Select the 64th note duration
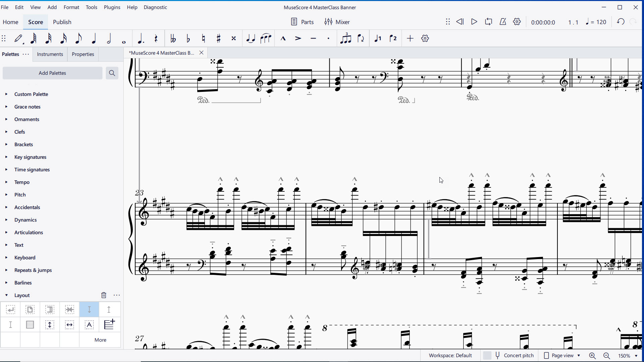The height and width of the screenshot is (362, 644). (x=33, y=39)
